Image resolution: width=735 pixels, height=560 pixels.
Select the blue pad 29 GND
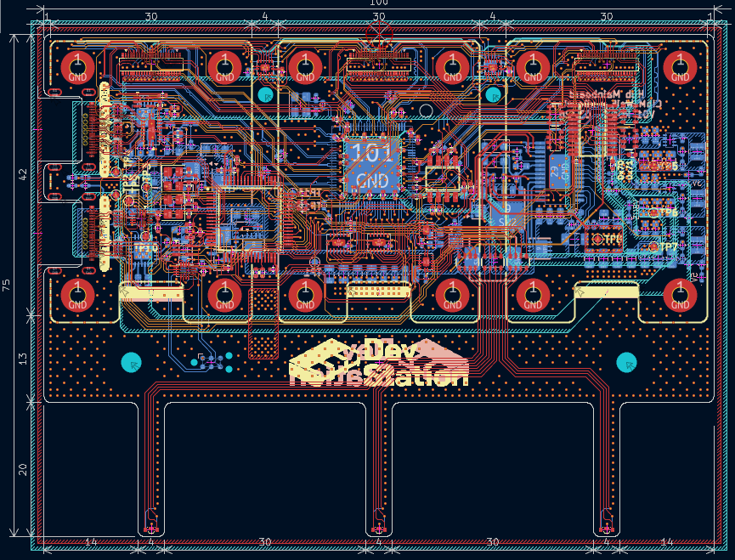[557, 168]
